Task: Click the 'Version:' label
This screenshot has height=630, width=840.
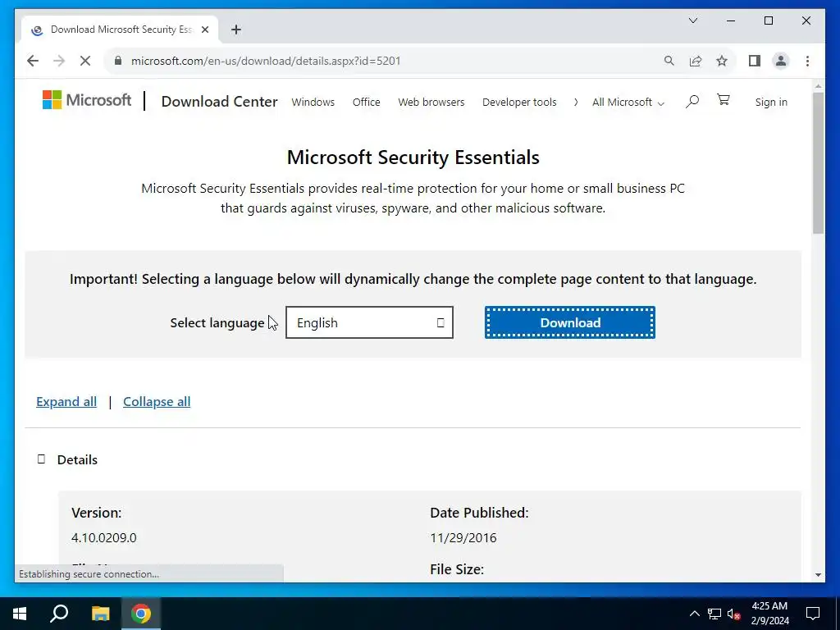Action: [97, 514]
